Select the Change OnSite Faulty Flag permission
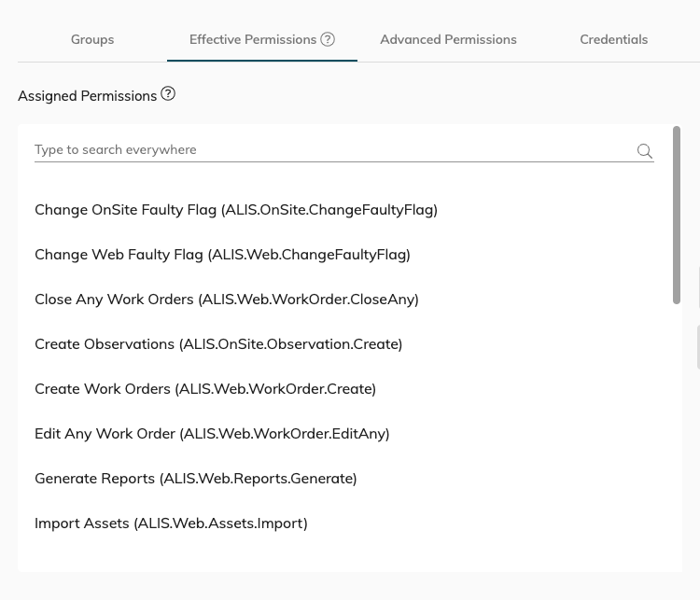The width and height of the screenshot is (700, 600). 236,210
